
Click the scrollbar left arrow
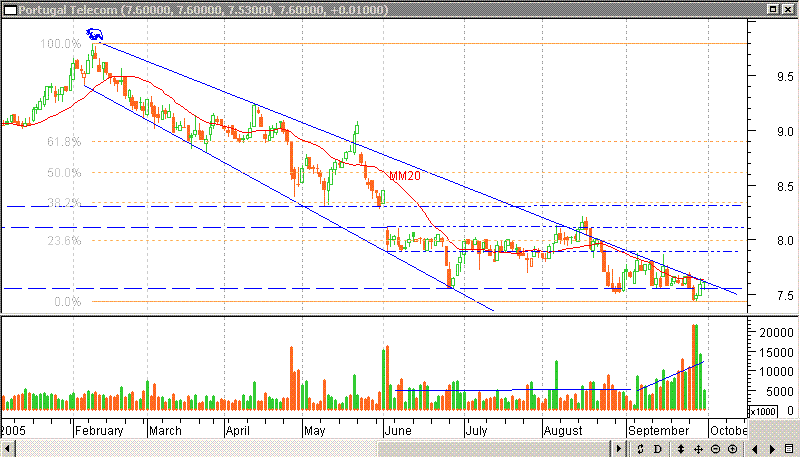pyautogui.click(x=8, y=449)
